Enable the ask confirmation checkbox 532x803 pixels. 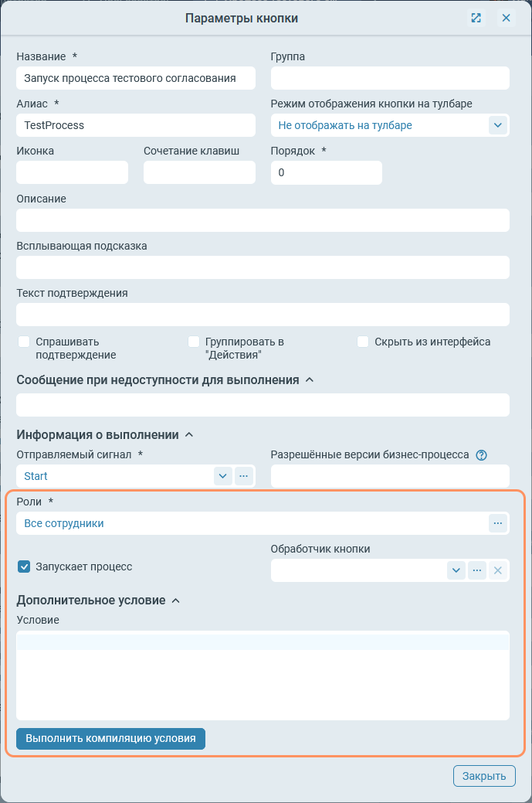coord(24,342)
